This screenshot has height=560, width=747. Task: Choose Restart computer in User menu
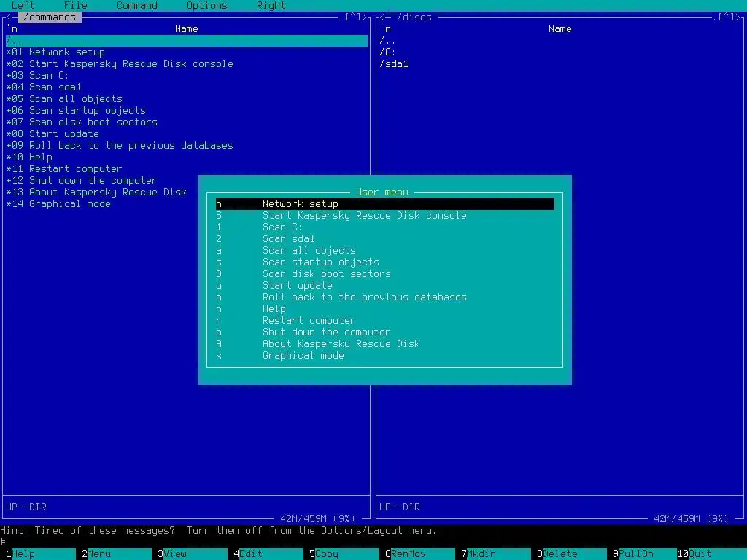[385, 321]
